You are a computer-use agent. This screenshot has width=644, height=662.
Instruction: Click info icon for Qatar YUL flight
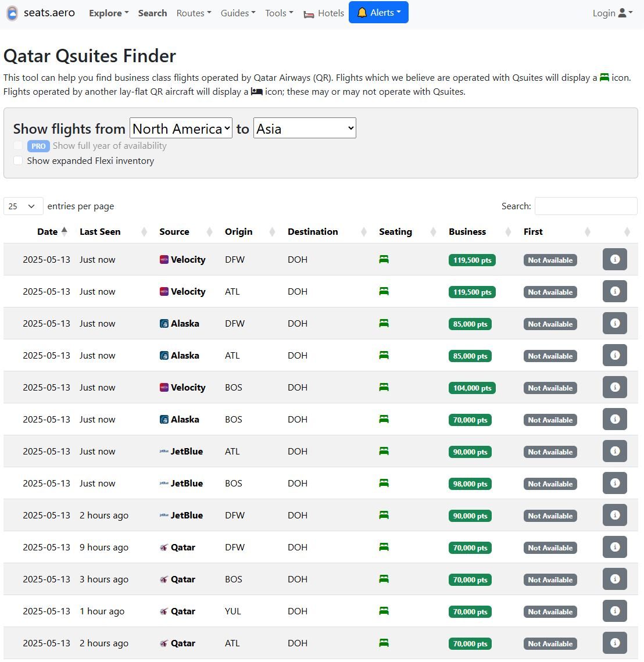[614, 611]
